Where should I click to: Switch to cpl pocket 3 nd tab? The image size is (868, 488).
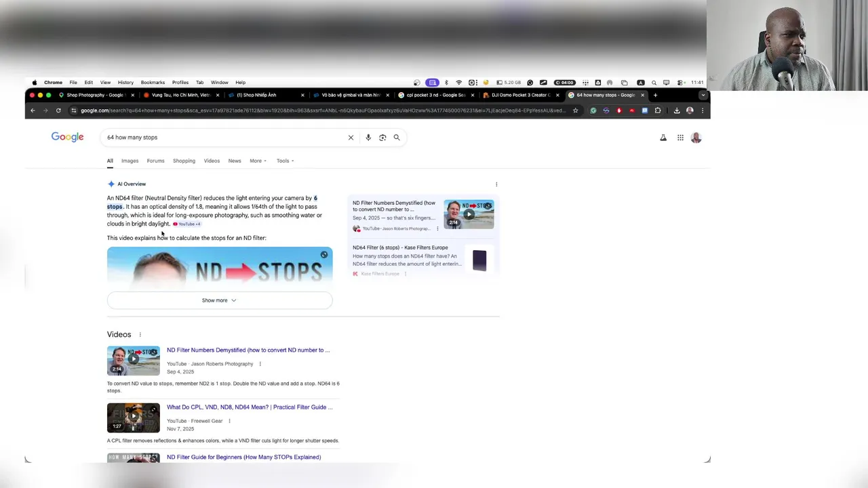(435, 95)
